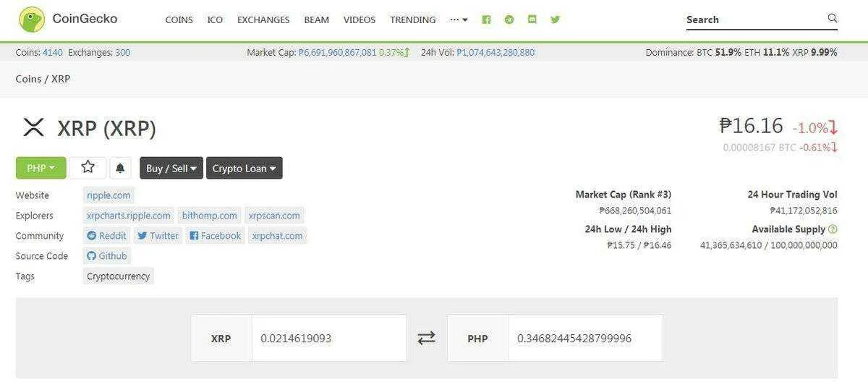This screenshot has height=390, width=868.
Task: Open xrpscan.com explorer link
Action: click(274, 216)
